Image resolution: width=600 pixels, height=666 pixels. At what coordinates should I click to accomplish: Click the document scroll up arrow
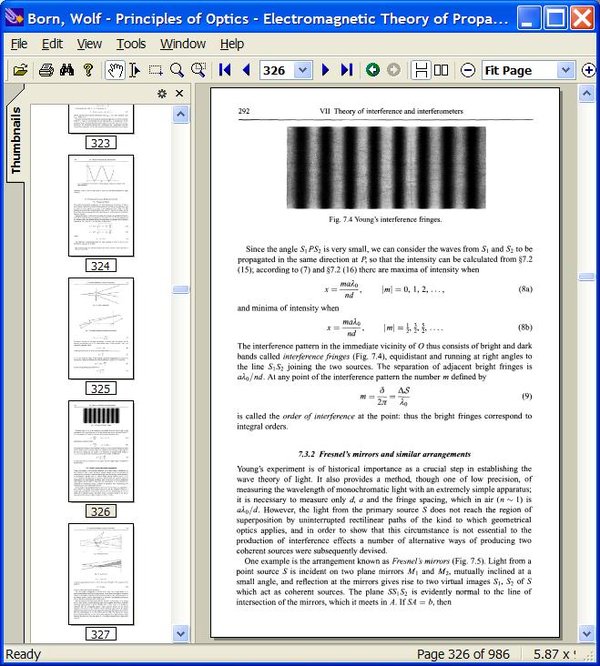(x=586, y=93)
